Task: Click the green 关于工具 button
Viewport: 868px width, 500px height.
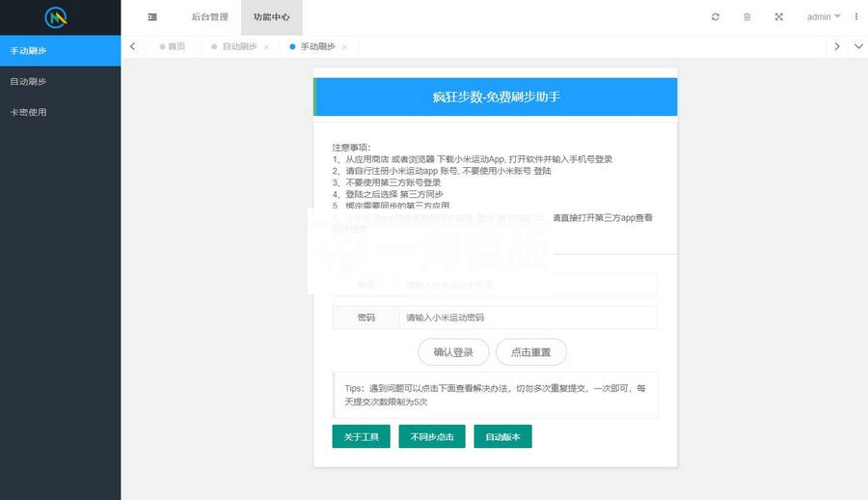Action: (x=362, y=437)
